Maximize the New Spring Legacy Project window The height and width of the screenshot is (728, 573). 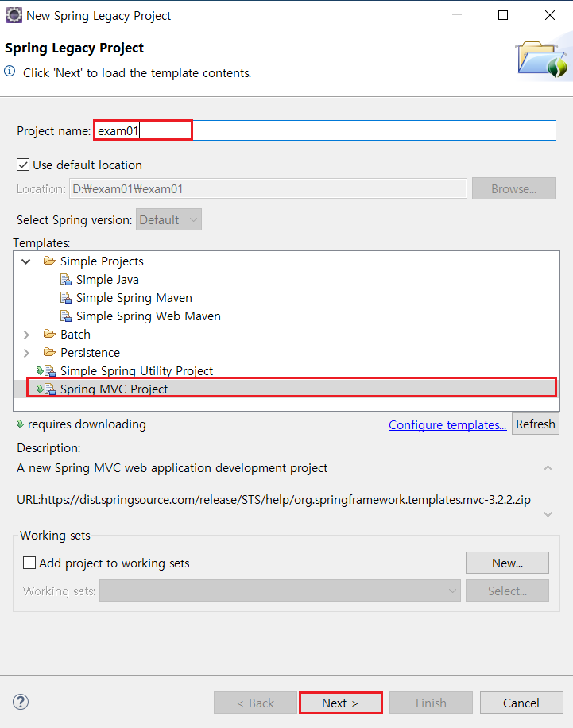click(503, 15)
